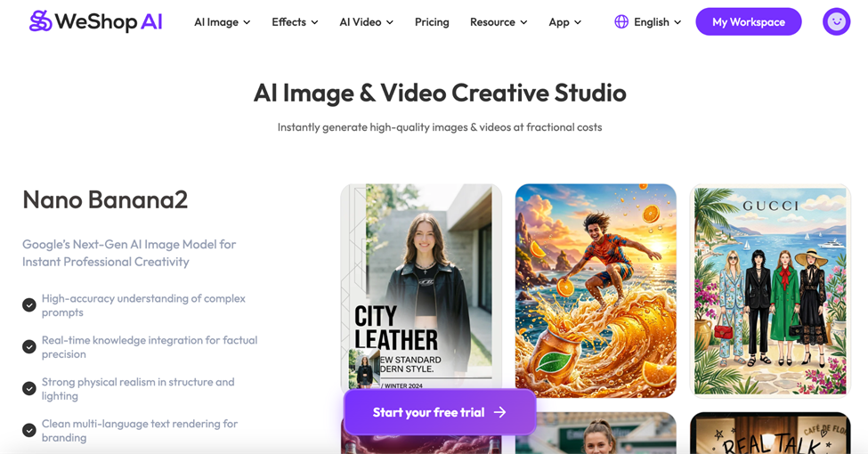Click the arrow icon in free trial button
The width and height of the screenshot is (868, 454).
(500, 412)
